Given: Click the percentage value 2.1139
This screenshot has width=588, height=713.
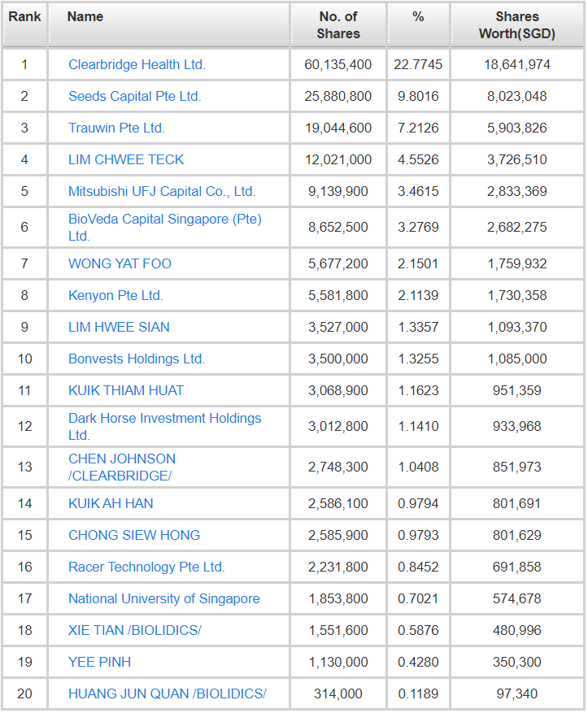Looking at the screenshot, I should point(418,296).
